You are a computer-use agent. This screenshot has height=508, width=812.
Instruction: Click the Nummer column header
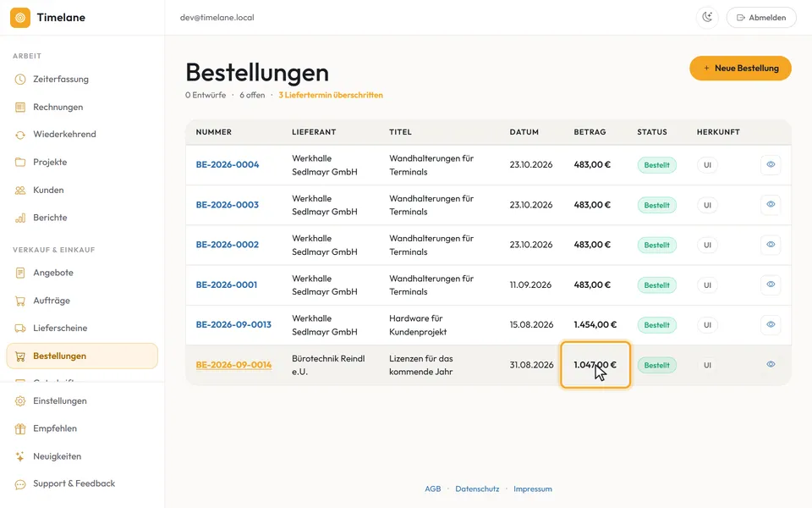pos(214,132)
